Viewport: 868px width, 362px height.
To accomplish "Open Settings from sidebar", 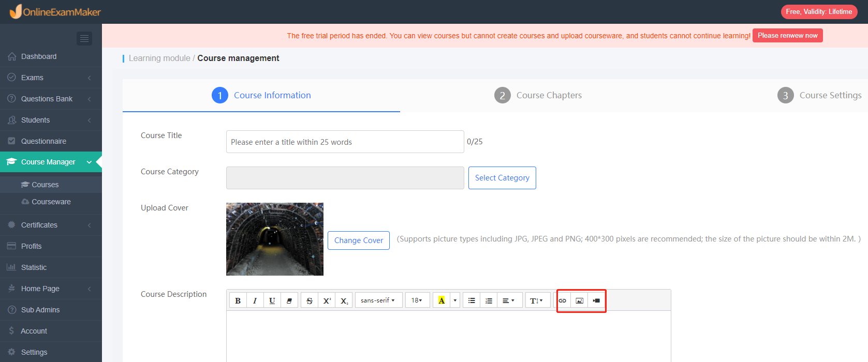I will pyautogui.click(x=51, y=352).
